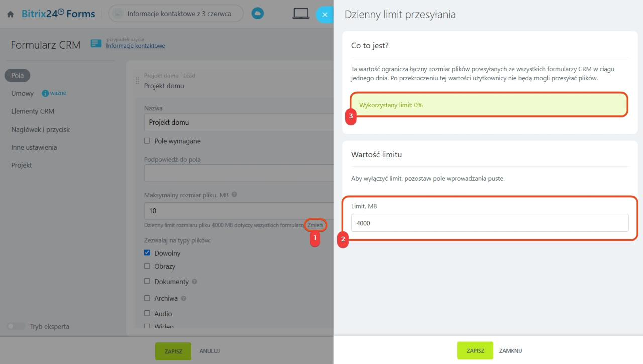The image size is (643, 364).
Task: Click the Limit, MB input field
Action: click(x=490, y=223)
